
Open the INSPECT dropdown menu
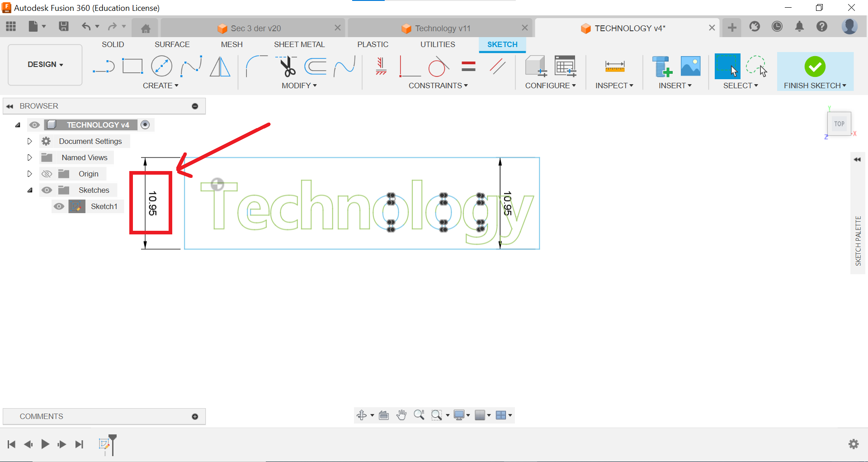pyautogui.click(x=614, y=86)
